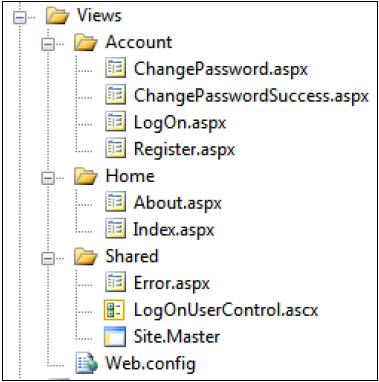Click the Site.Master page icon
379x382 pixels.
(x=115, y=336)
